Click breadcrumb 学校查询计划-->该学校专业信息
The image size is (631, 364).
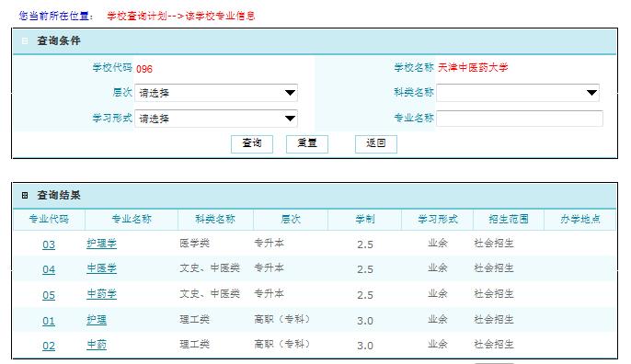[x=180, y=17]
